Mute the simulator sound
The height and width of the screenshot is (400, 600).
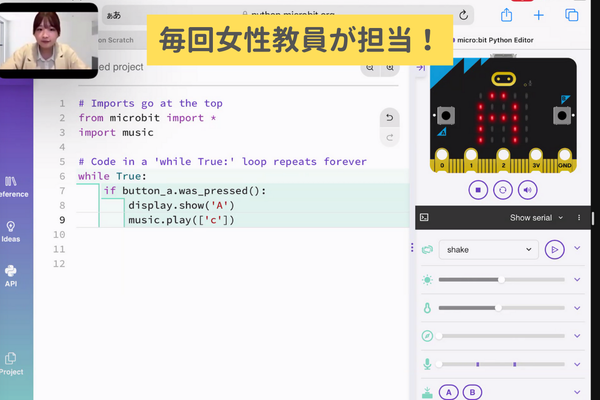click(x=528, y=190)
